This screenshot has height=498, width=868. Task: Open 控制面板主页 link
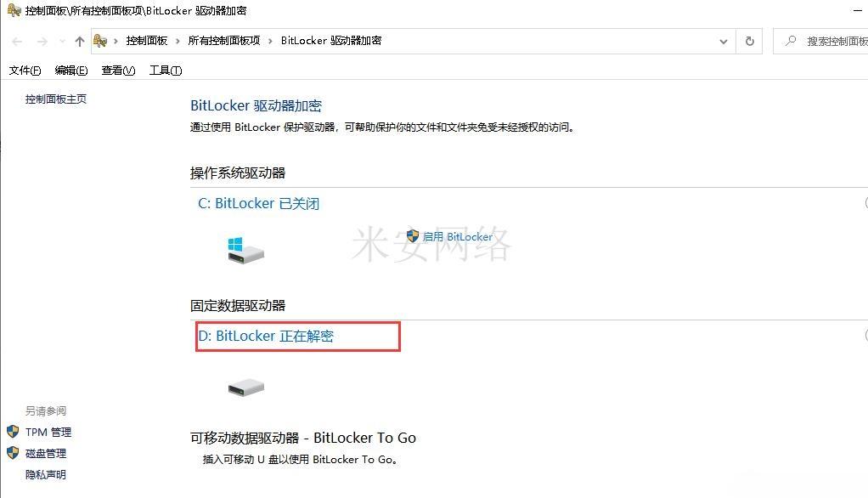tap(56, 99)
